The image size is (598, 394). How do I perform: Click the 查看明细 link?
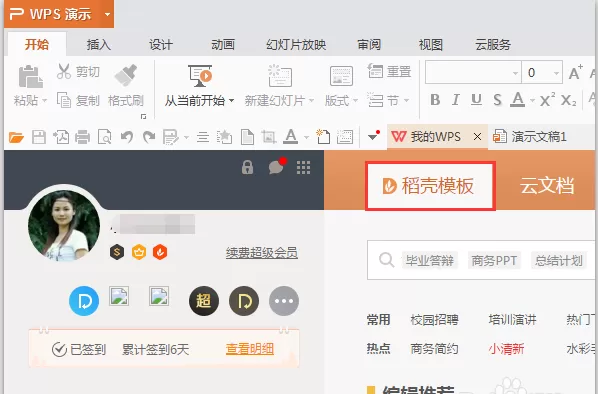[x=250, y=349]
